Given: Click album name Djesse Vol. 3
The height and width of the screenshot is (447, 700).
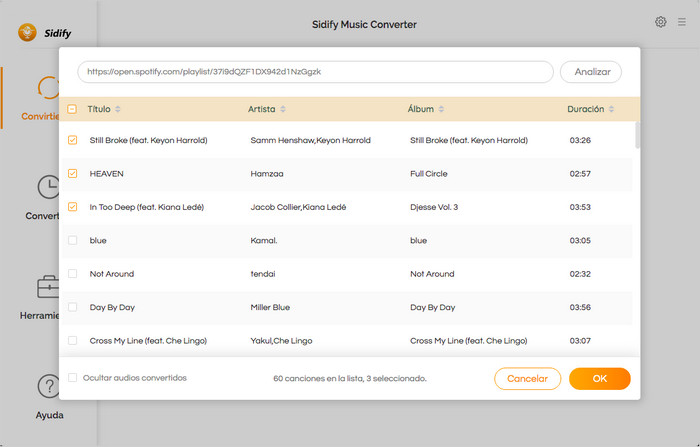Looking at the screenshot, I should [x=434, y=207].
